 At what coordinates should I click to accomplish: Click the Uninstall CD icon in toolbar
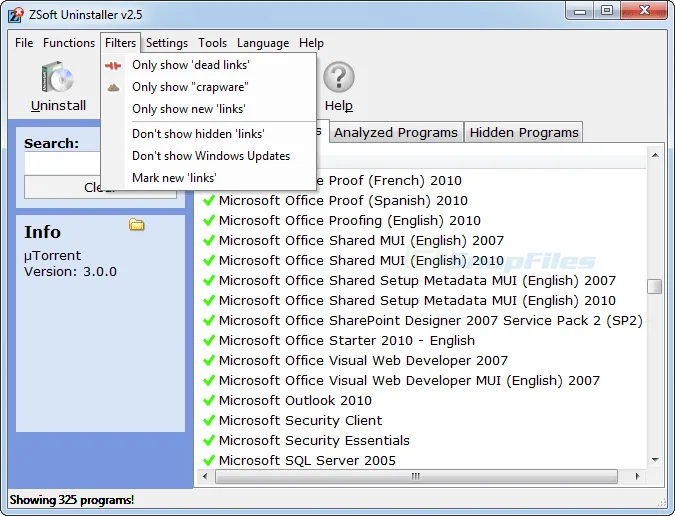click(58, 77)
